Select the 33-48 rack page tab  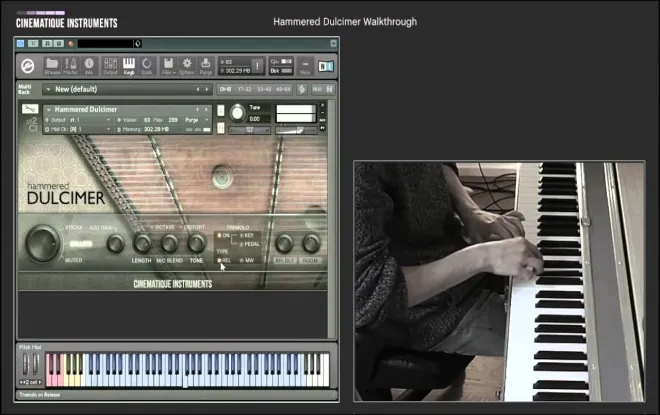[x=264, y=89]
